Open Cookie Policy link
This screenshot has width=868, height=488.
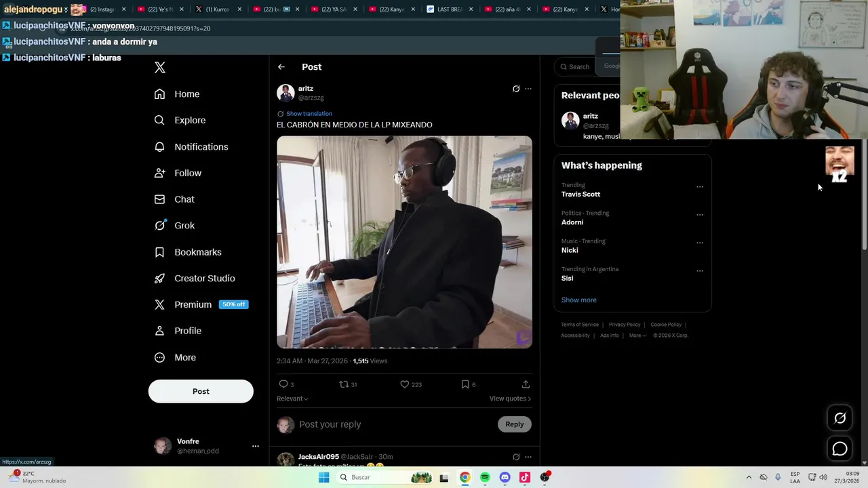pyautogui.click(x=666, y=325)
